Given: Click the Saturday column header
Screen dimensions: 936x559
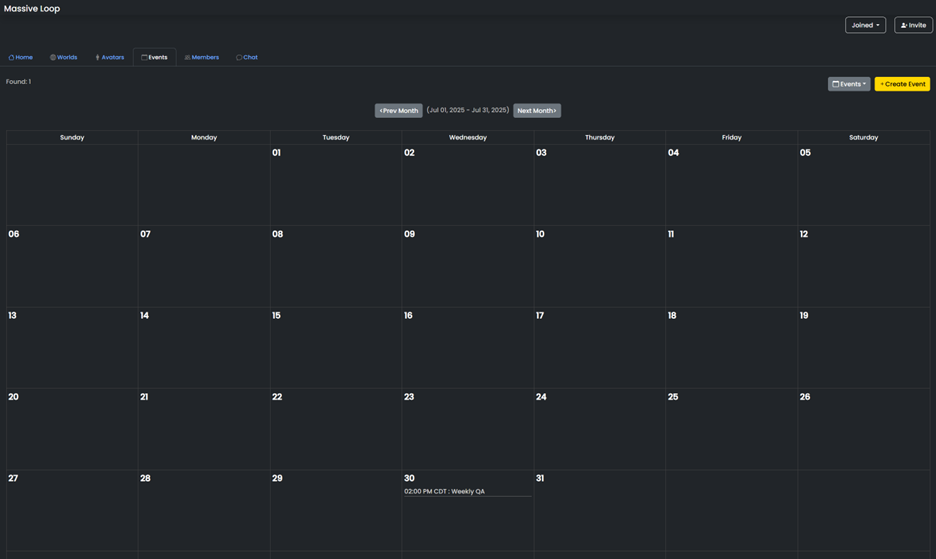Looking at the screenshot, I should [864, 137].
